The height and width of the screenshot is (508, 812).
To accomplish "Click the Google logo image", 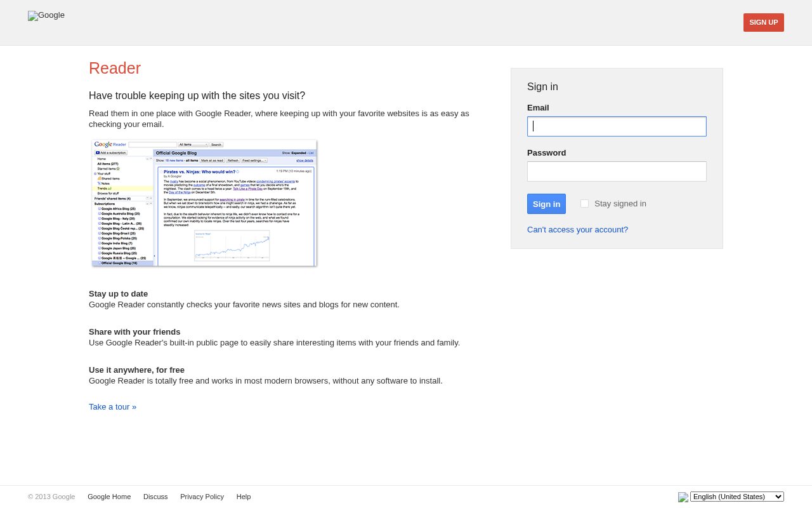I will [46, 15].
